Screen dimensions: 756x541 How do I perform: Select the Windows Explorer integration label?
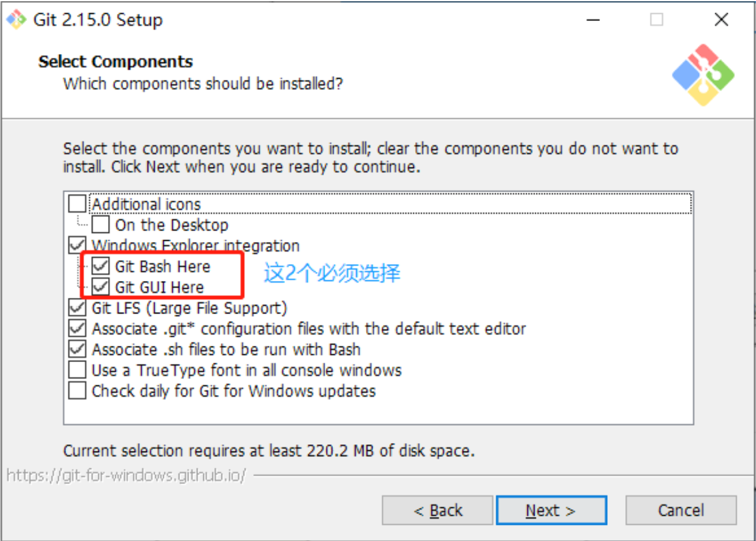tap(196, 246)
